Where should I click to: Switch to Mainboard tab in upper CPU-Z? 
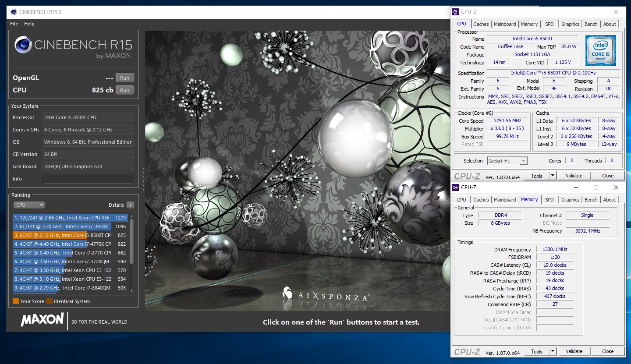click(x=505, y=24)
